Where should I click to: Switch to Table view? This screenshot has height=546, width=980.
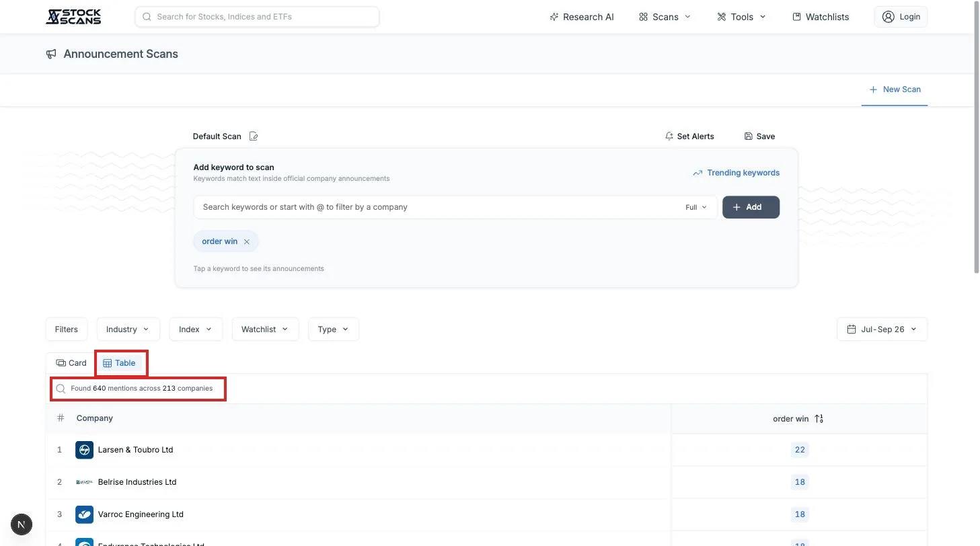tap(120, 363)
